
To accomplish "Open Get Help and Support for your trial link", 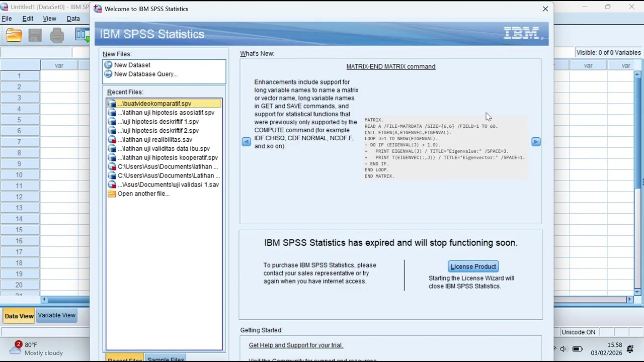I will (x=296, y=345).
